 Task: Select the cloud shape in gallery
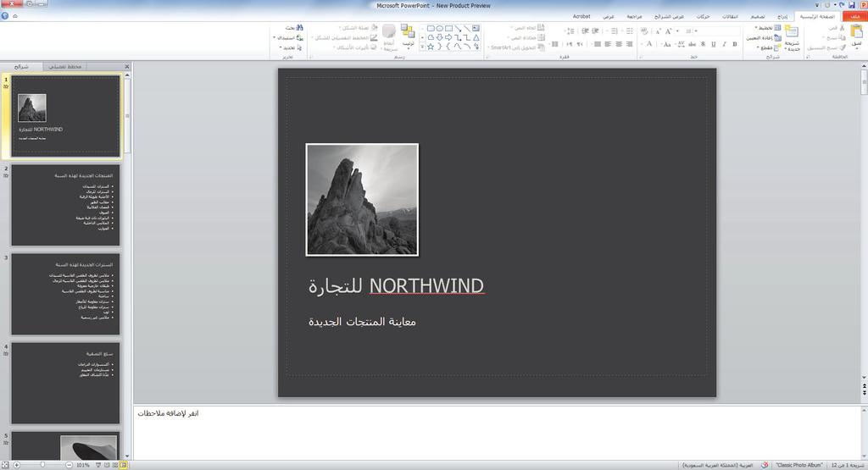point(431,37)
